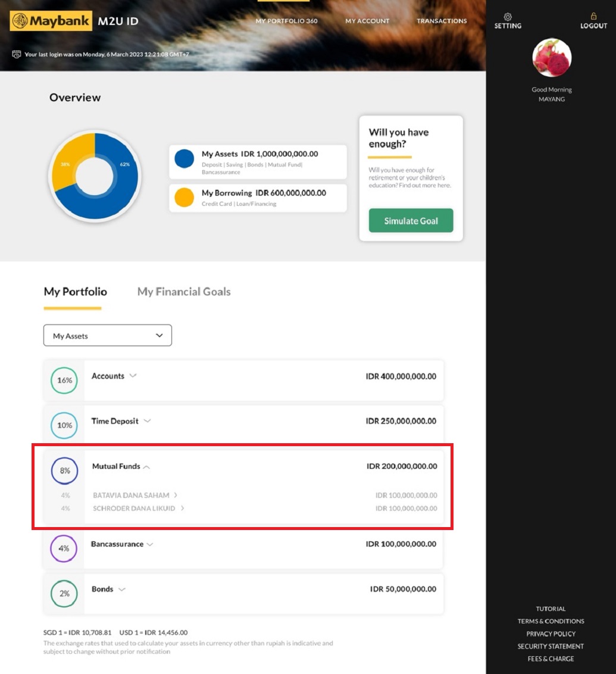This screenshot has height=674, width=616.
Task: Click the Logout lock icon
Action: coord(593,16)
